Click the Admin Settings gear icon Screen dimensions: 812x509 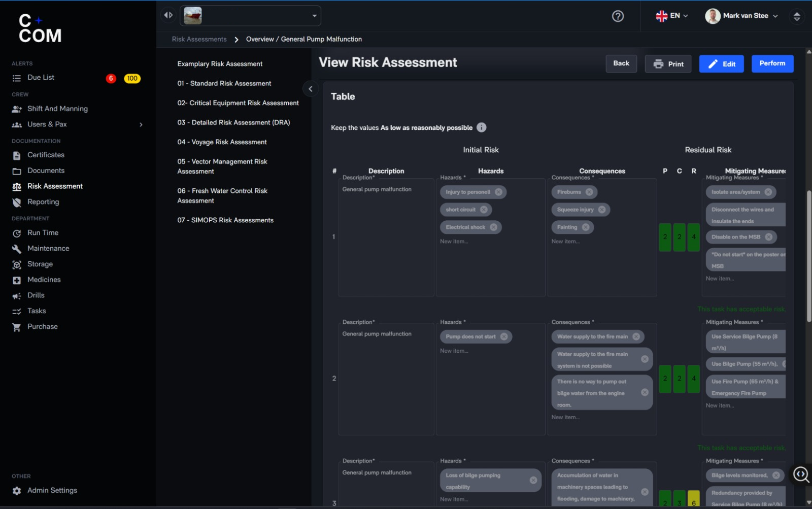coord(17,491)
